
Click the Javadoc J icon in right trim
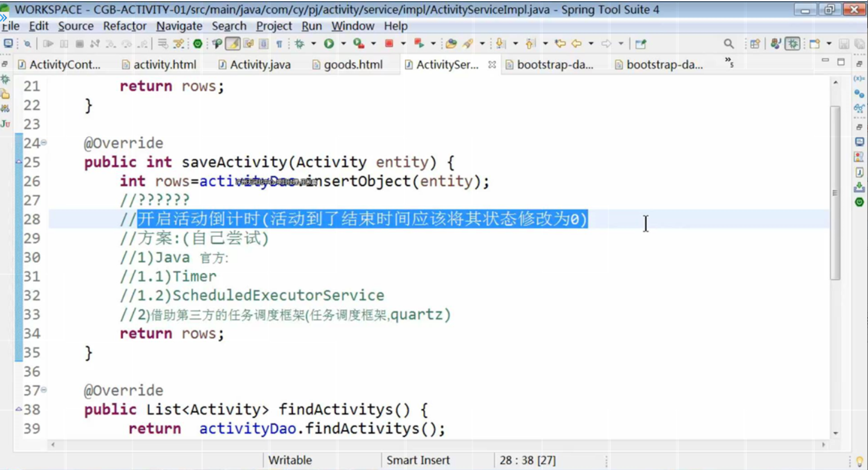[859, 172]
